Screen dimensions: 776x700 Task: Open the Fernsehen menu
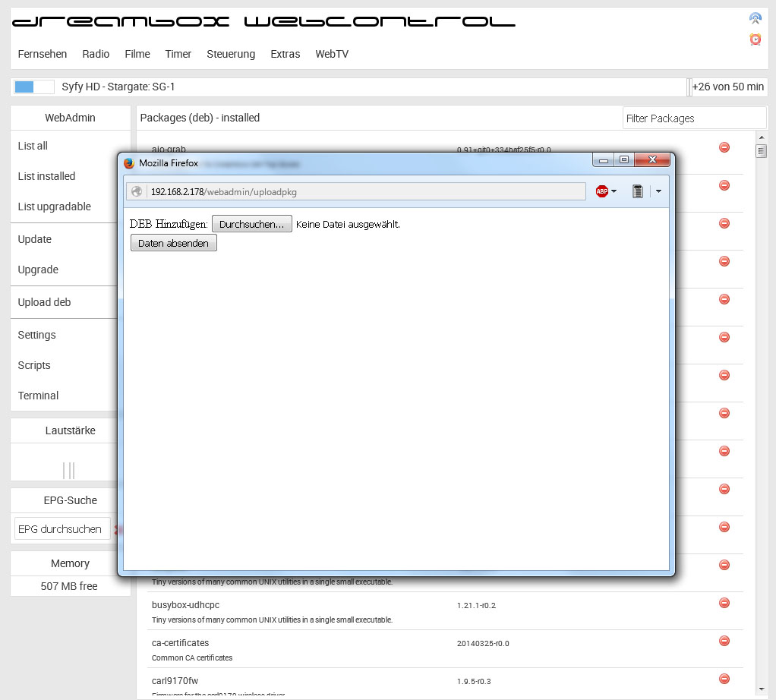[x=43, y=54]
